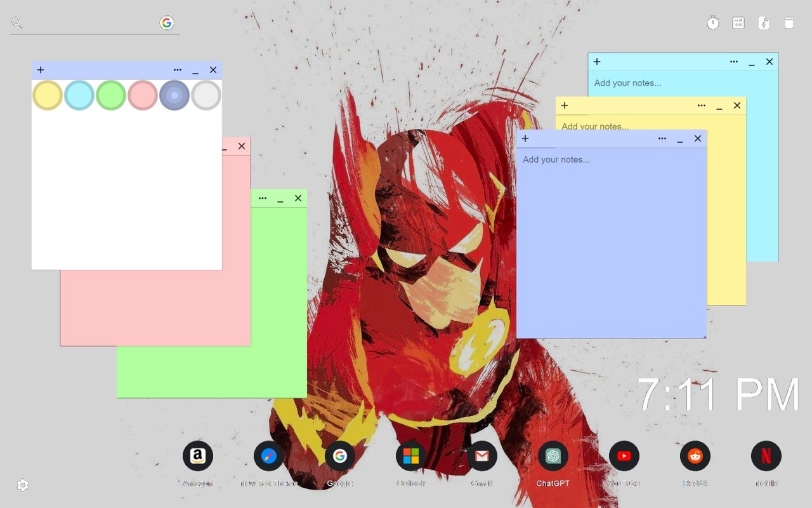This screenshot has width=812, height=508.
Task: Minimize the periwinkle sticky note
Action: 680,140
